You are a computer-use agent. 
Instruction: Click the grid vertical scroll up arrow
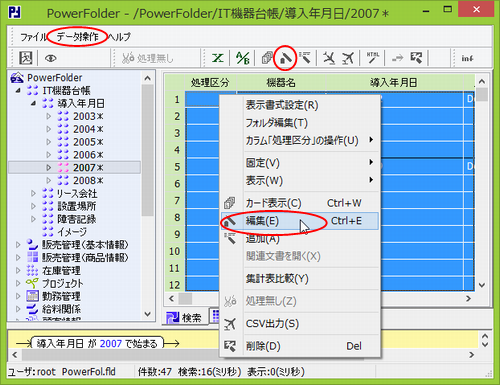(482, 82)
